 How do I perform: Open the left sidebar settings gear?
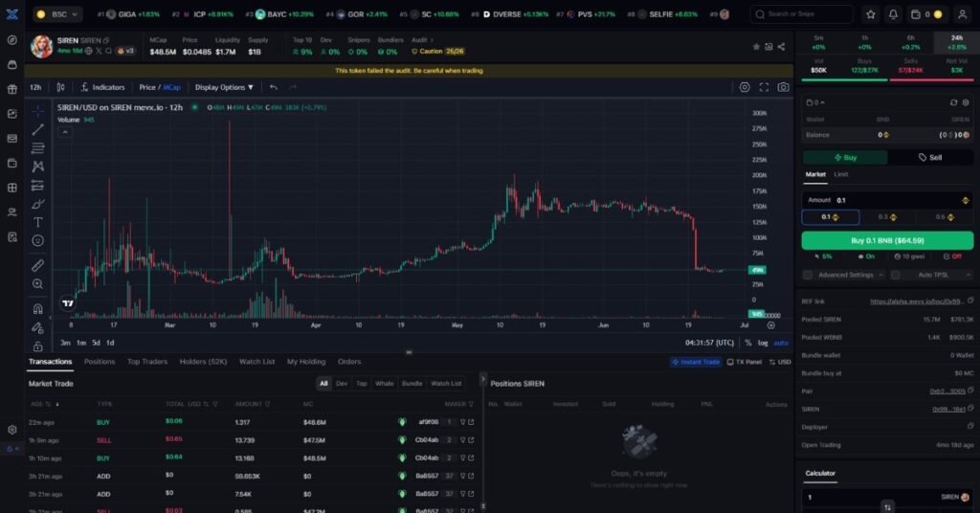click(x=11, y=430)
